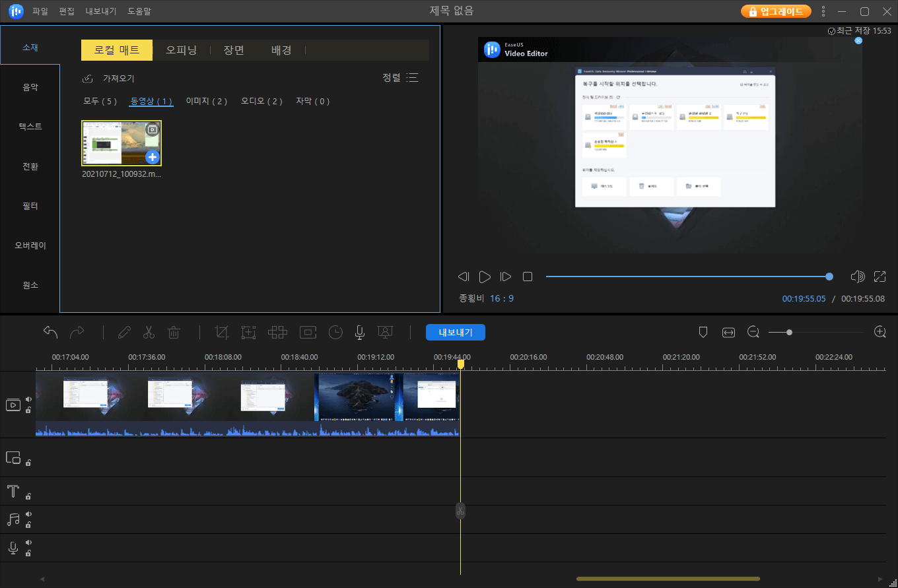Zoom in the timeline with plus magnifier

tap(880, 332)
